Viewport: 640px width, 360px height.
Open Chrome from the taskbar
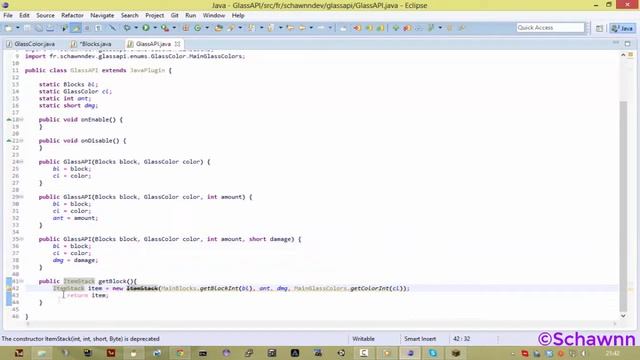(180, 353)
